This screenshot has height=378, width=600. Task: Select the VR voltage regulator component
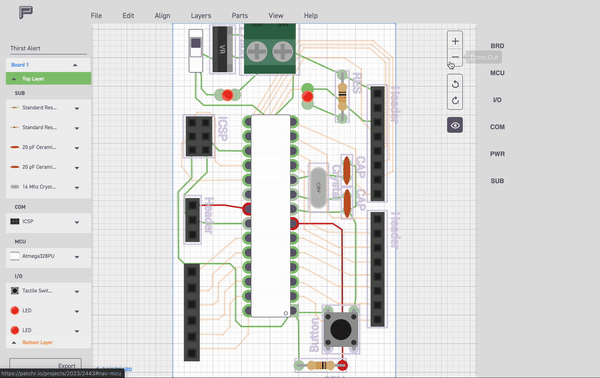coord(222,49)
